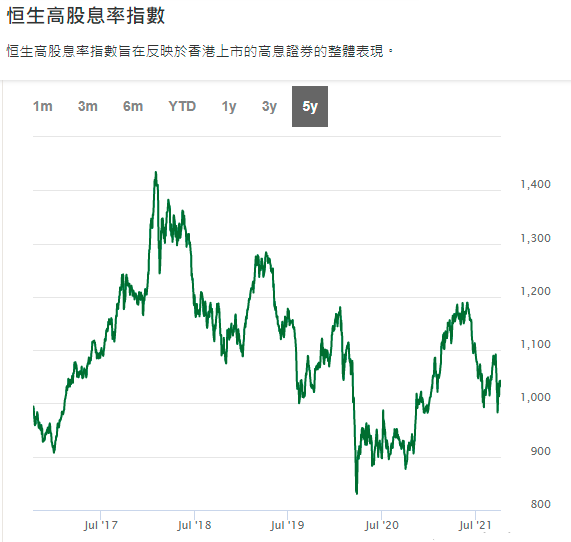This screenshot has height=542, width=571.
Task: Click the 1,400 value label
Action: point(535,184)
